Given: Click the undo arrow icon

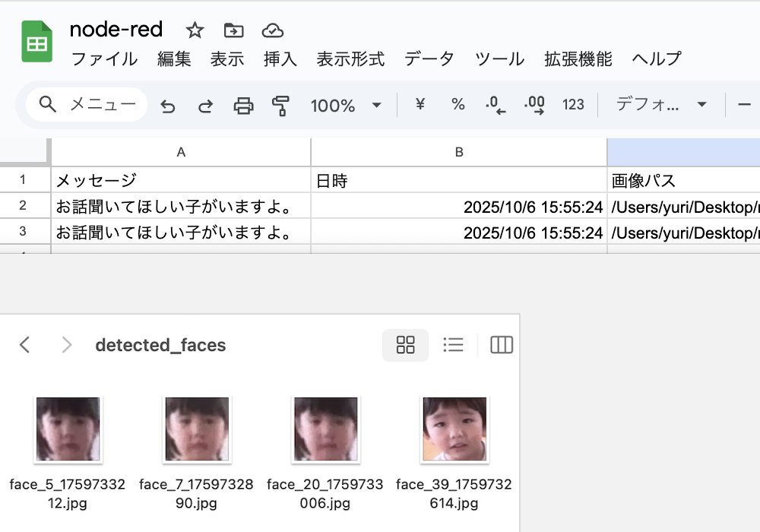Looking at the screenshot, I should pyautogui.click(x=168, y=106).
